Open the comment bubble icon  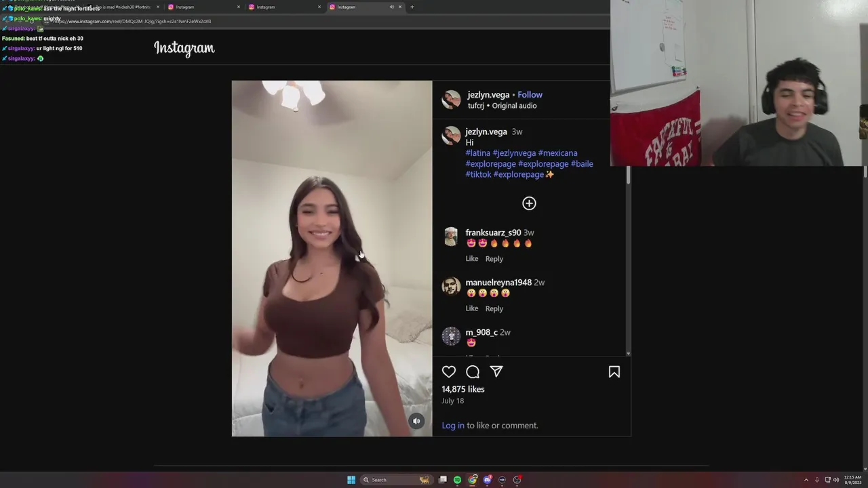(x=473, y=371)
